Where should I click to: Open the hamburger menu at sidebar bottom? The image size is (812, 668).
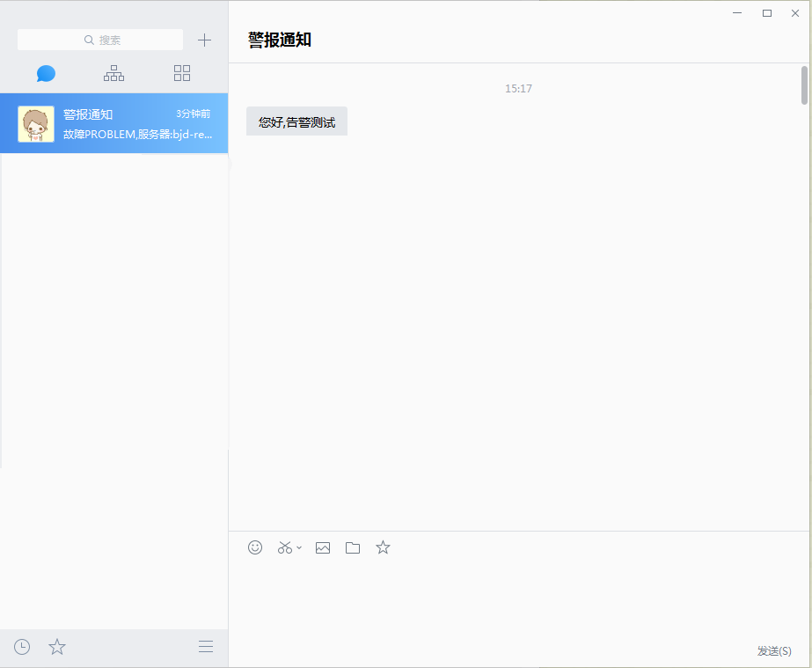point(206,647)
